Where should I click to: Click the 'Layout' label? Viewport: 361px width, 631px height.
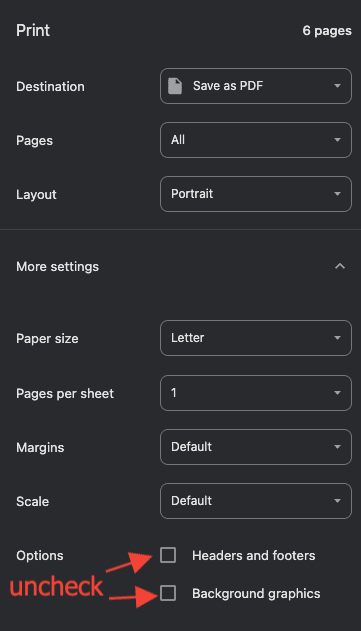(x=36, y=195)
